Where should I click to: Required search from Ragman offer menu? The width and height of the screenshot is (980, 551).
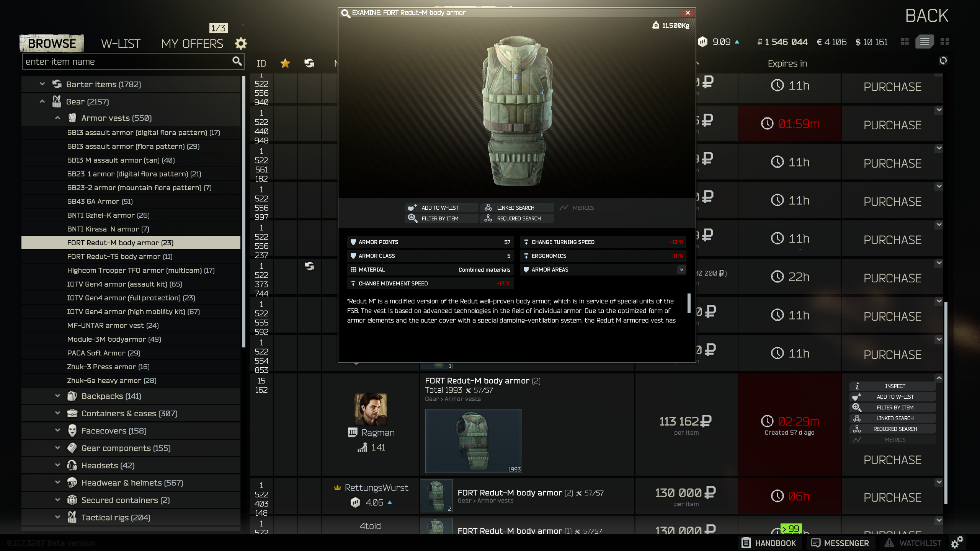[x=893, y=429]
